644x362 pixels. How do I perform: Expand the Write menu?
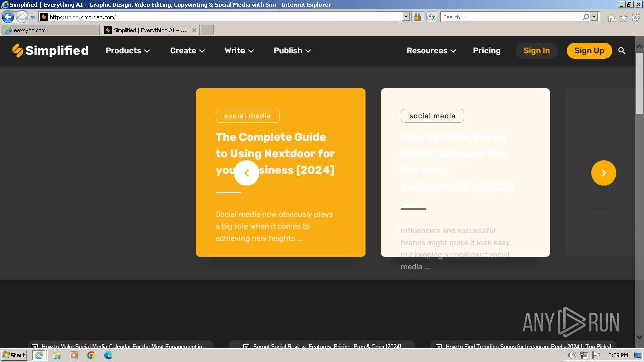(x=239, y=51)
